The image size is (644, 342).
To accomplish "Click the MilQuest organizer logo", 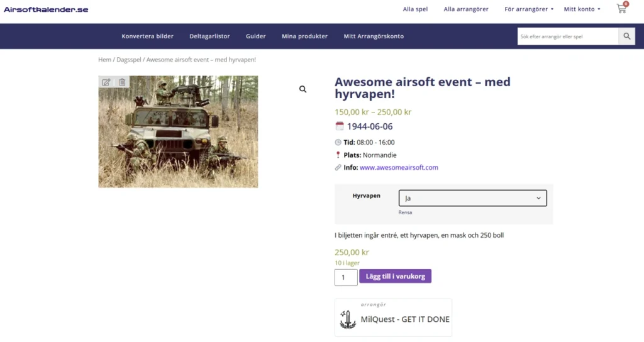I will (x=347, y=319).
